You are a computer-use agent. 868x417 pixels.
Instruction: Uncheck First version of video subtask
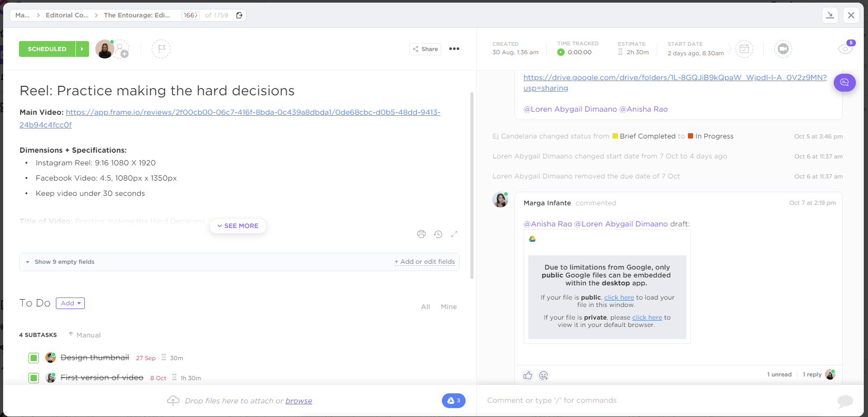coord(34,378)
